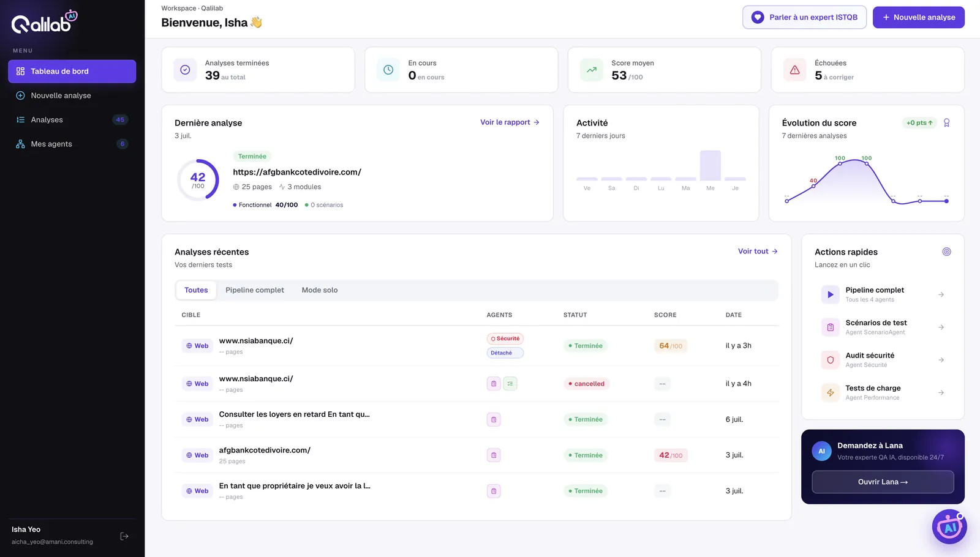Click the En cours clock icon
The image size is (980, 557).
click(388, 70)
